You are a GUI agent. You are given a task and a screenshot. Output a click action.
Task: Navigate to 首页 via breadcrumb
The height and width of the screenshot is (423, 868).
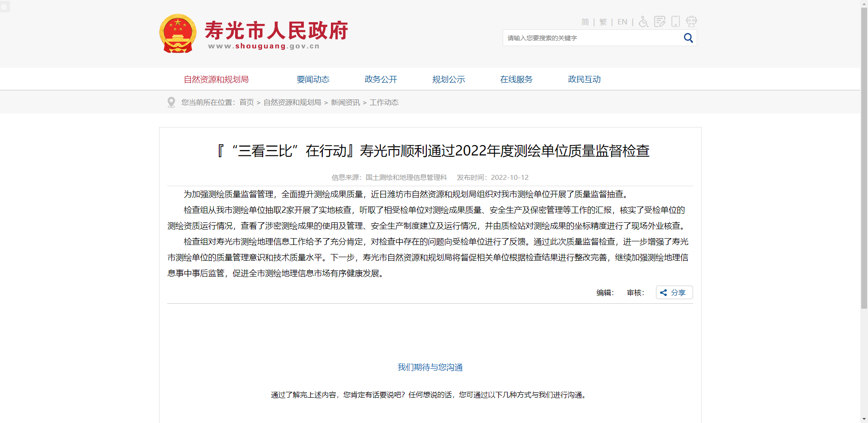(246, 102)
